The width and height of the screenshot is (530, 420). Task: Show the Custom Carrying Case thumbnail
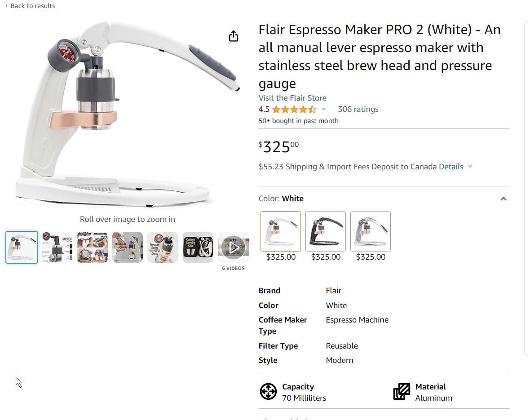click(198, 247)
